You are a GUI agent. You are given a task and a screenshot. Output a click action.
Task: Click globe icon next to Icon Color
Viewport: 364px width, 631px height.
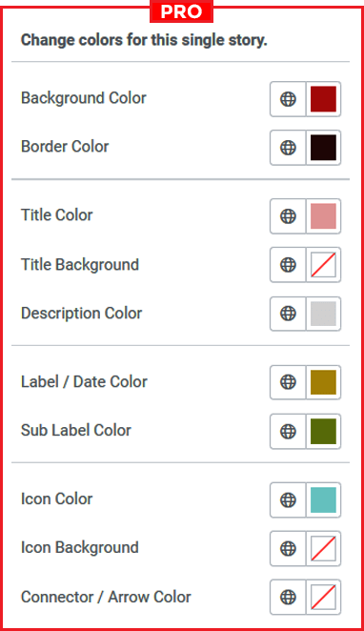pyautogui.click(x=288, y=499)
